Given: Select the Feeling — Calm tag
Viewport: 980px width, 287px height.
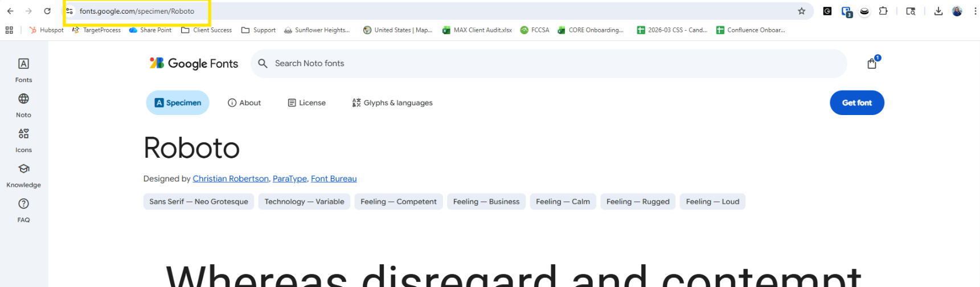Looking at the screenshot, I should [563, 202].
